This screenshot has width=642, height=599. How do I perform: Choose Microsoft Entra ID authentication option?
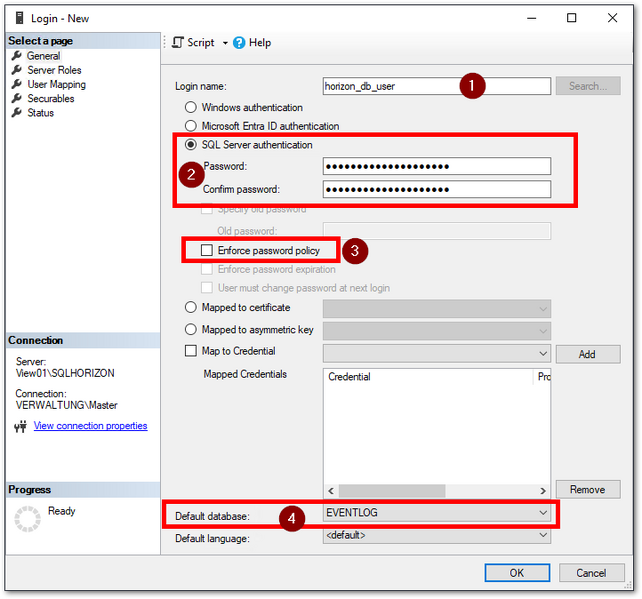point(190,126)
